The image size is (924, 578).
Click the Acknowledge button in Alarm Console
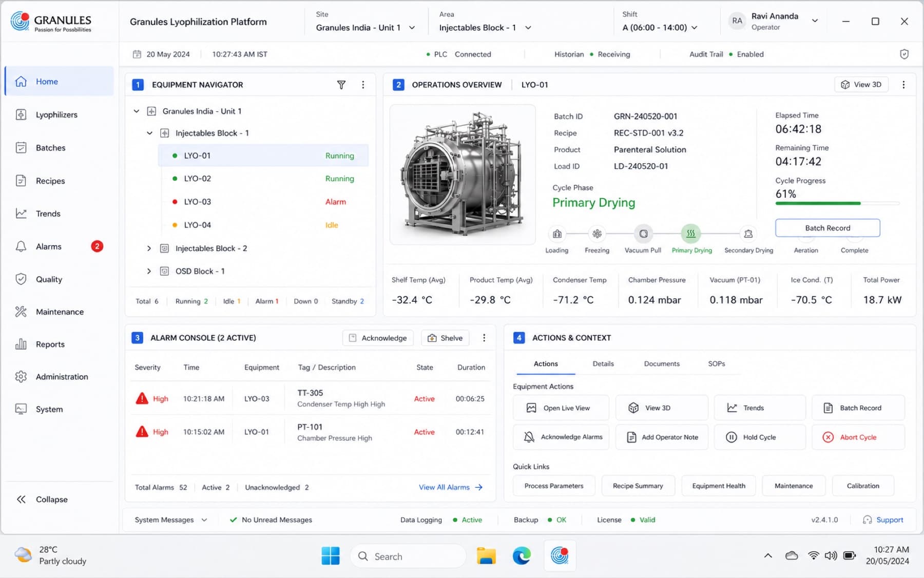point(378,338)
